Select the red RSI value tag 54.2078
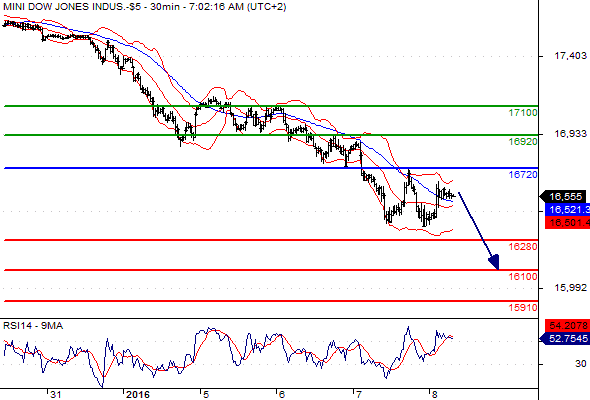This screenshot has width=590, height=400. click(567, 325)
